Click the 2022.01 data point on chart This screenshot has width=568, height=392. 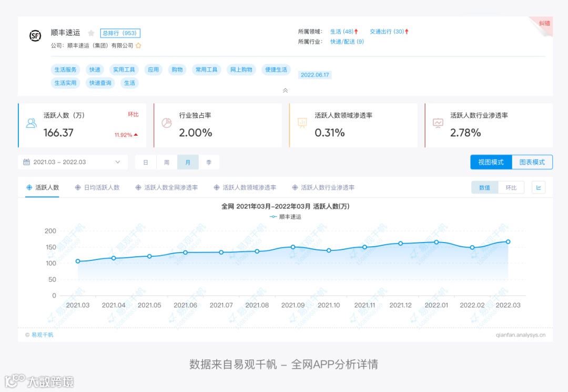(x=437, y=242)
